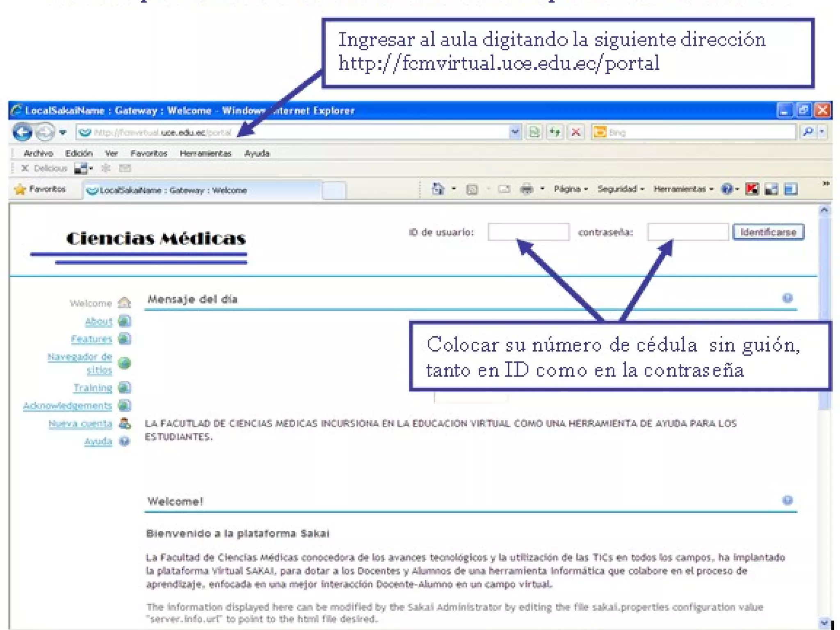Image resolution: width=840 pixels, height=630 pixels.
Task: Click the Welcome section help icon
Action: 787,500
